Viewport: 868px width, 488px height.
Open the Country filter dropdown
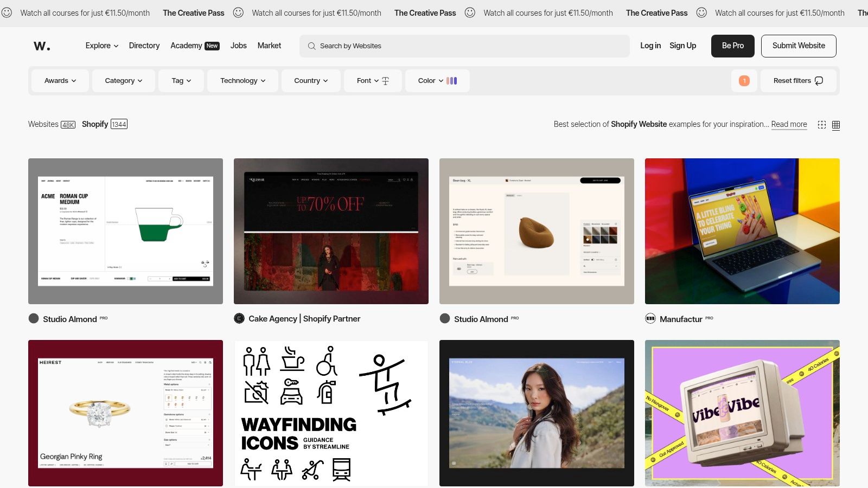[x=311, y=81]
